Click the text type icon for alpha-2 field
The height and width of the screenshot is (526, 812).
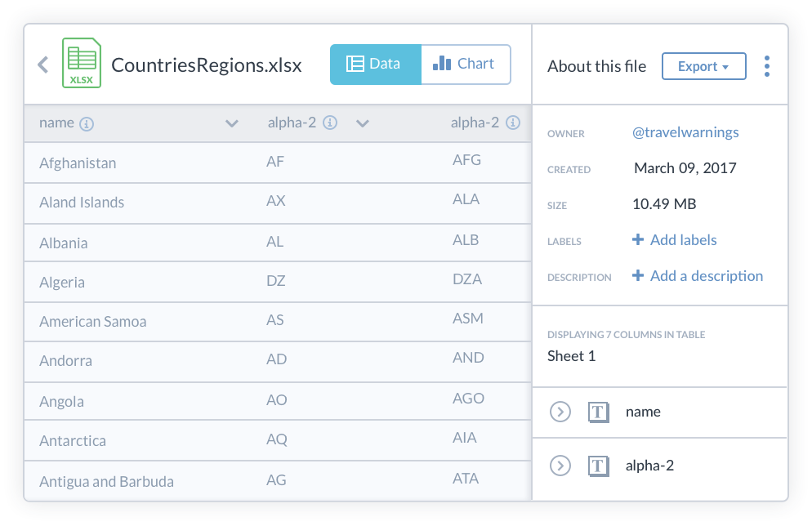[599, 466]
